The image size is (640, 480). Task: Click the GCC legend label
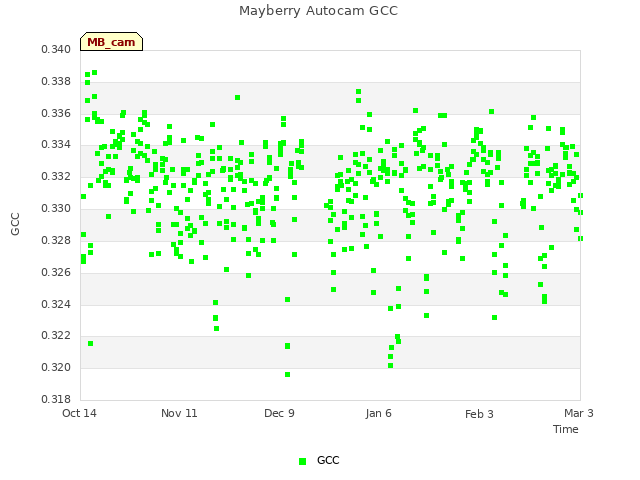328,460
